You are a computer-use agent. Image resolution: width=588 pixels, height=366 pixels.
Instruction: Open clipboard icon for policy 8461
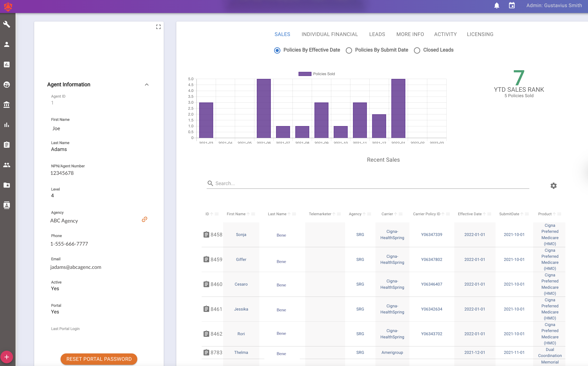click(206, 309)
